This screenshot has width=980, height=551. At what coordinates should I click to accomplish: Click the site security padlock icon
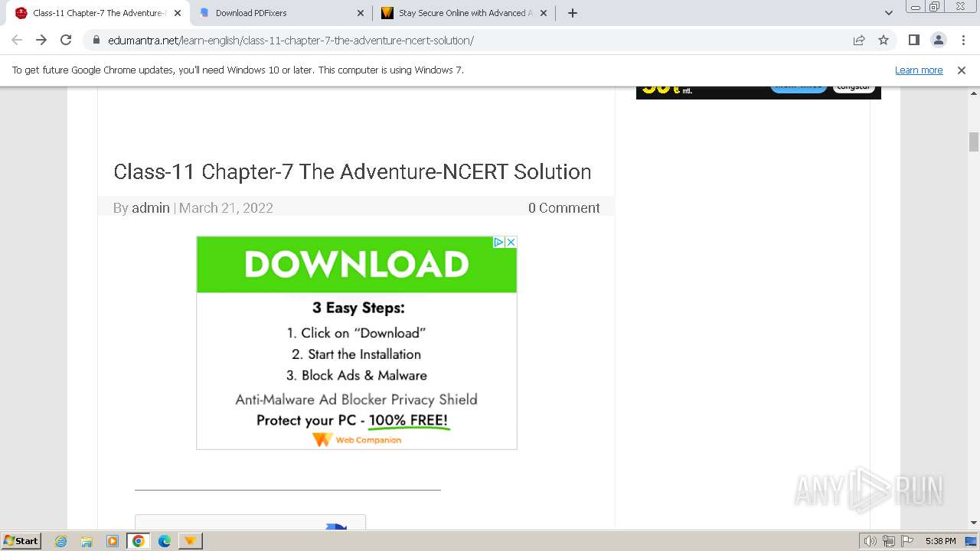96,40
